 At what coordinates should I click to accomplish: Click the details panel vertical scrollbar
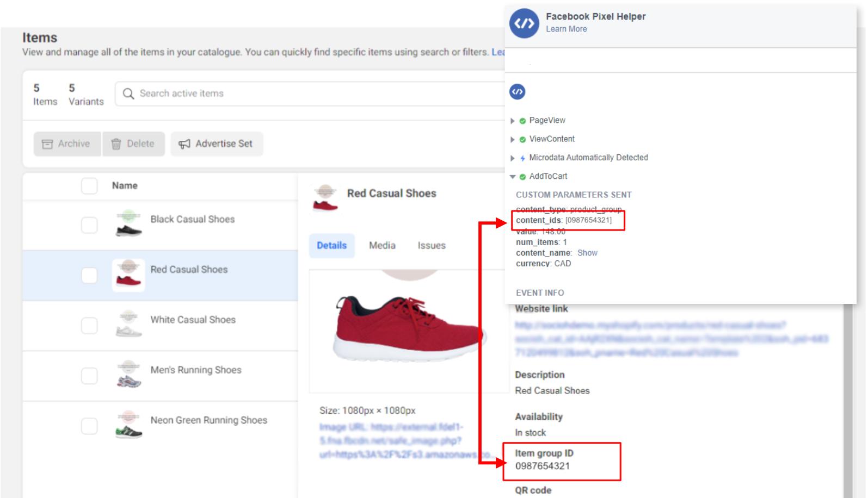pyautogui.click(x=848, y=401)
